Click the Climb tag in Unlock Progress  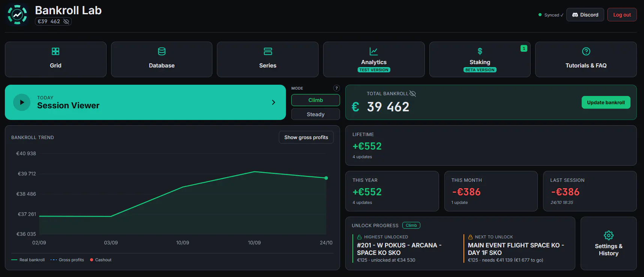tap(411, 225)
